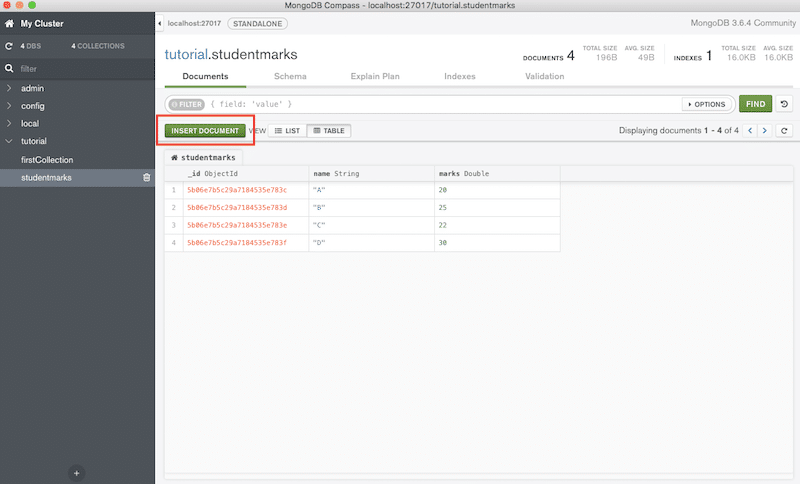Screen dimensions: 800x484
Task: Select the admin database name
Action: [x=32, y=88]
